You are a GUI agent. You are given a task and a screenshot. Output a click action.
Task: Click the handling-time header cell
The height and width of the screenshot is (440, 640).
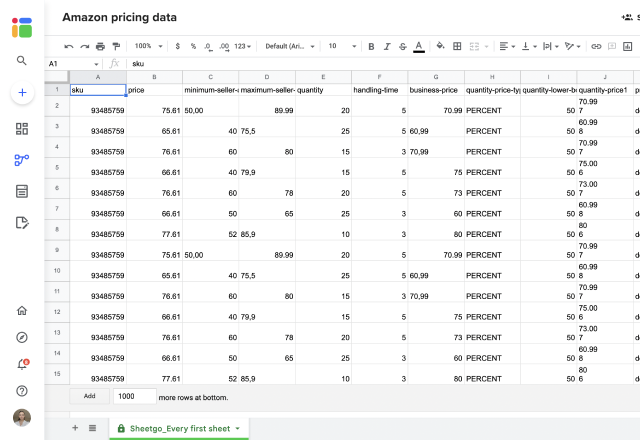click(379, 90)
